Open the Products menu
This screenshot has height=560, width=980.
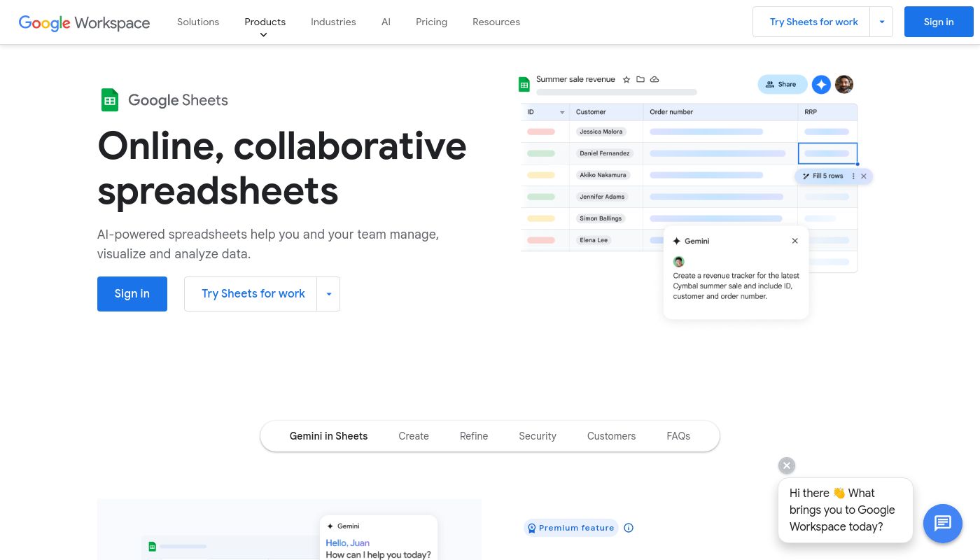pyautogui.click(x=265, y=22)
